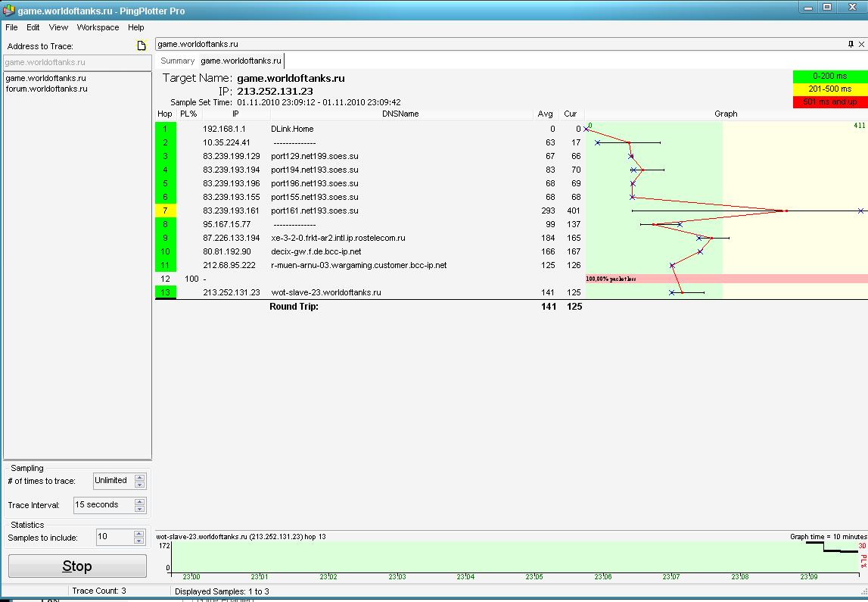This screenshot has width=868, height=602.
Task: Click the # of times to trace field
Action: 114,481
